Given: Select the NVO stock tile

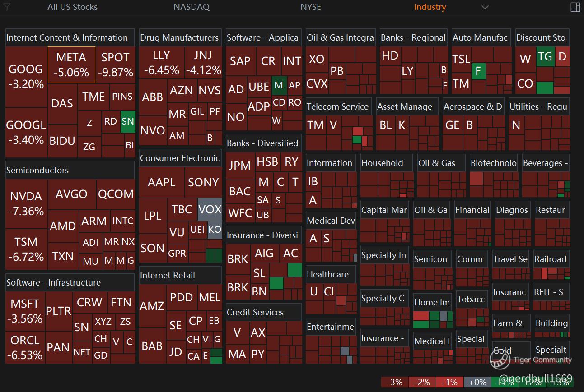Looking at the screenshot, I should (x=153, y=130).
